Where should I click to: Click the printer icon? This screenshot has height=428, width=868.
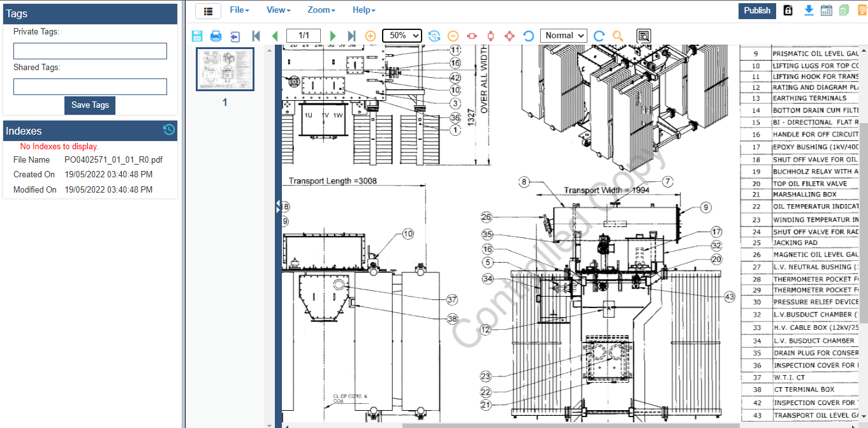click(x=216, y=36)
